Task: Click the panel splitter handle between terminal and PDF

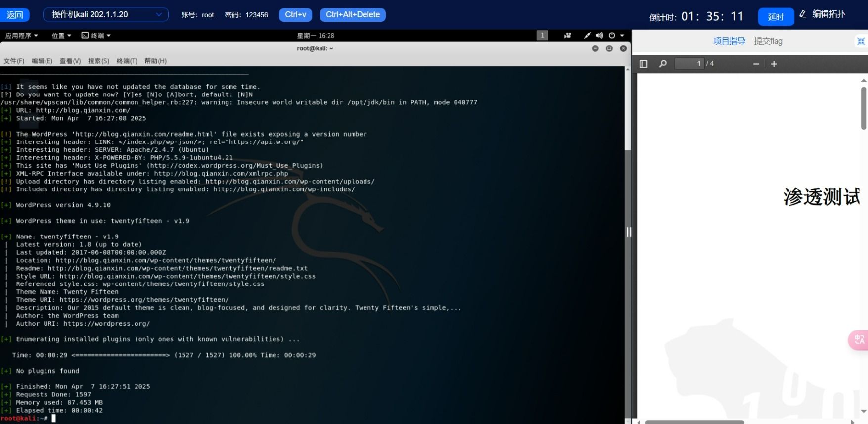Action: tap(629, 232)
